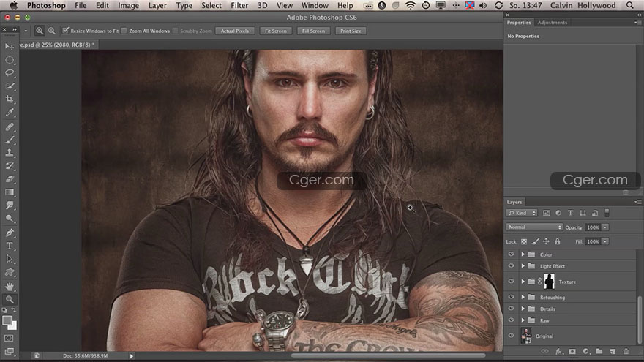Viewport: 644px width, 362px height.
Task: Create new adjustment layer icon
Action: (x=585, y=351)
